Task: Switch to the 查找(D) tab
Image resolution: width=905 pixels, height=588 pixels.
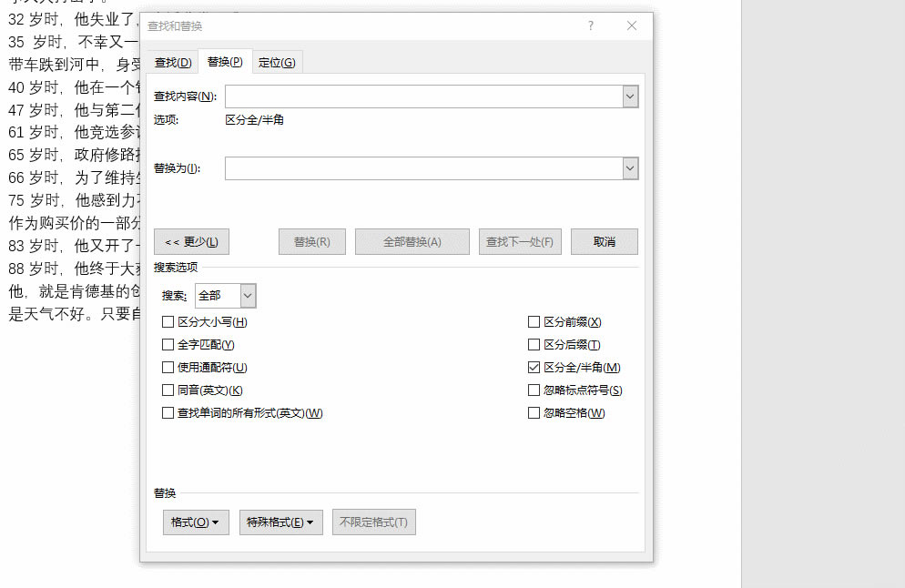Action: tap(173, 62)
